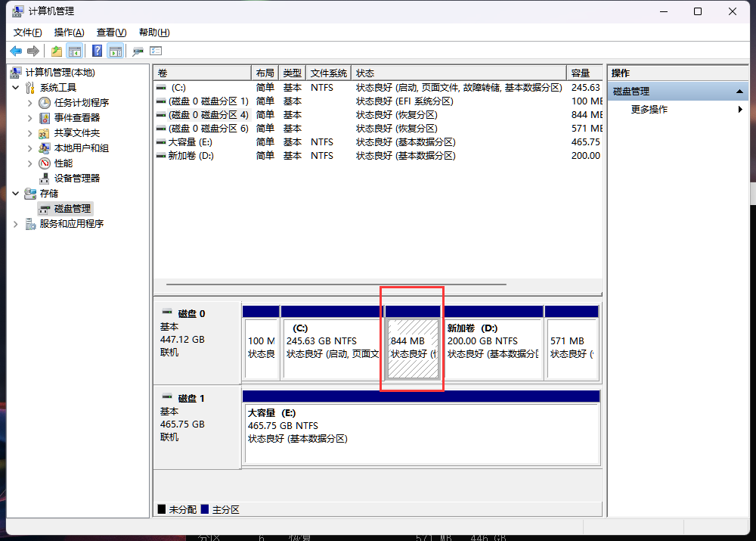The image size is (756, 541).
Task: Sort by the 状态 column header
Action: 459,73
